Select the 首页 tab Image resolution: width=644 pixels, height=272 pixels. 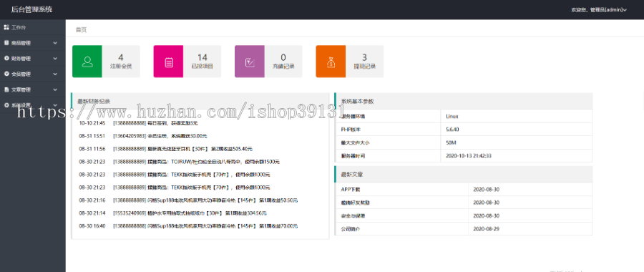tap(82, 29)
